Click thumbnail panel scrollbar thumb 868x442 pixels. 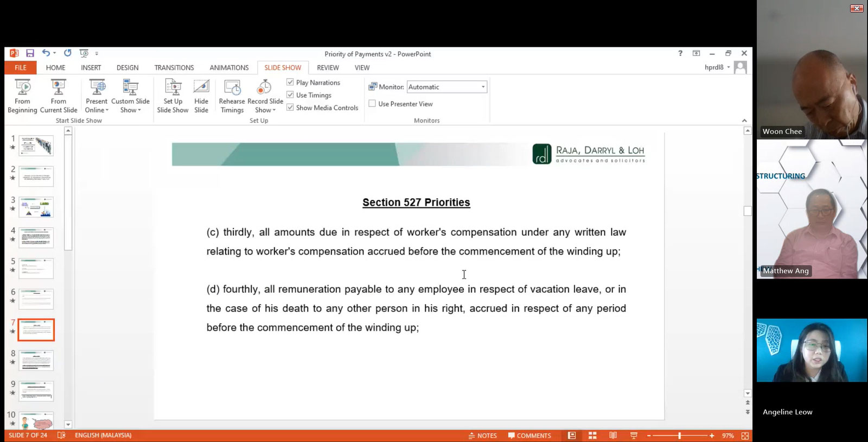(x=68, y=193)
